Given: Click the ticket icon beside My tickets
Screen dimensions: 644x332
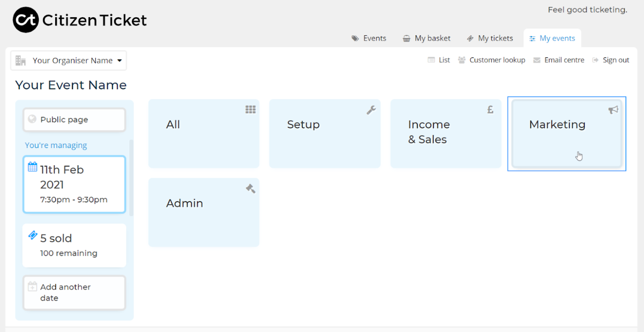Looking at the screenshot, I should [470, 39].
